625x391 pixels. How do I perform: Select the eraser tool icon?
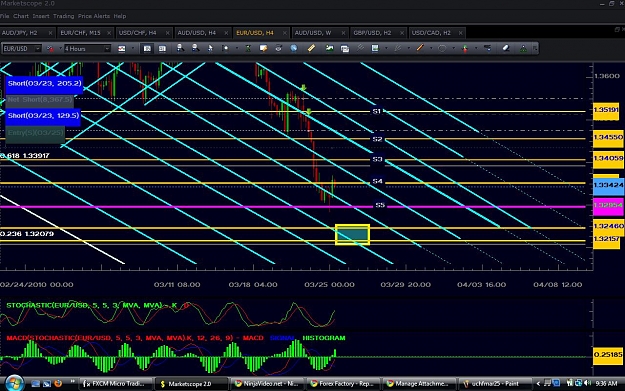pos(506,48)
